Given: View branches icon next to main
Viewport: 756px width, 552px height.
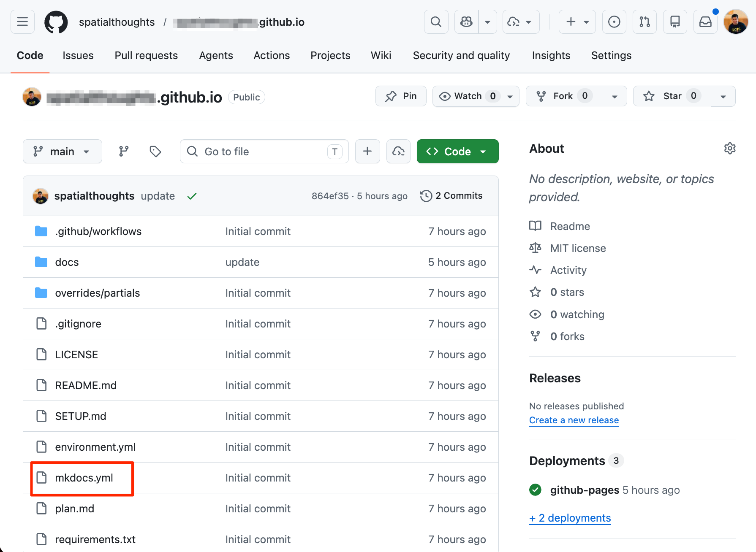Looking at the screenshot, I should coord(124,152).
